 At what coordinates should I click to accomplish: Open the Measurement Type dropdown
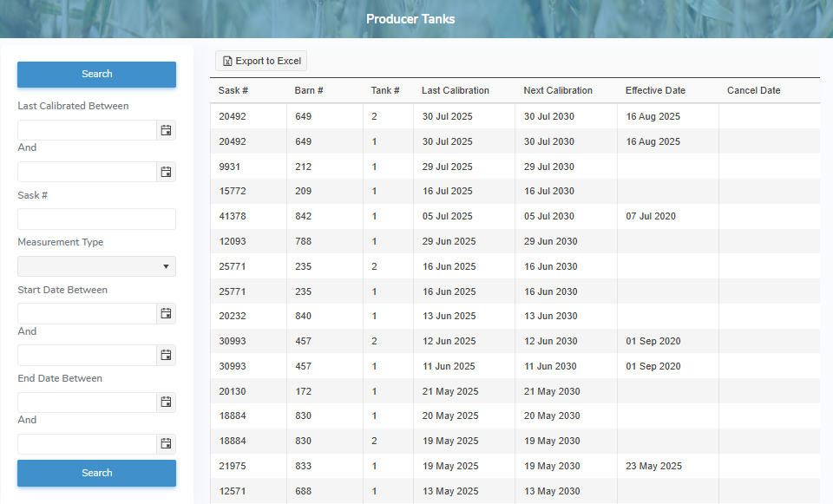point(166,266)
